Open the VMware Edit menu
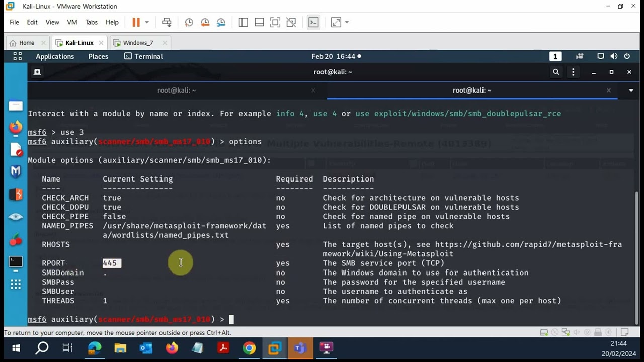This screenshot has width=644, height=362. click(32, 22)
